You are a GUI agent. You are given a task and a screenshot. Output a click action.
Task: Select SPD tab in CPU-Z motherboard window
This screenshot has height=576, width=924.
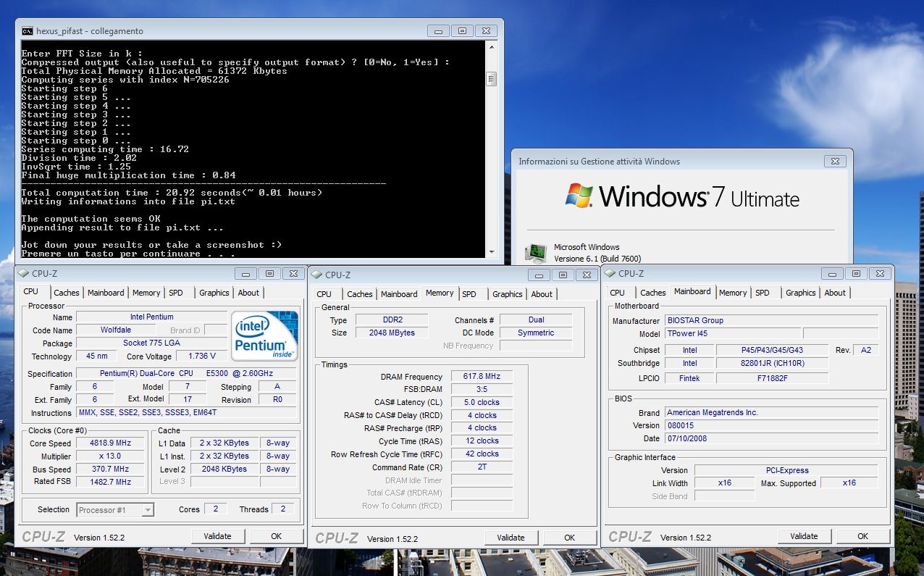pyautogui.click(x=763, y=293)
